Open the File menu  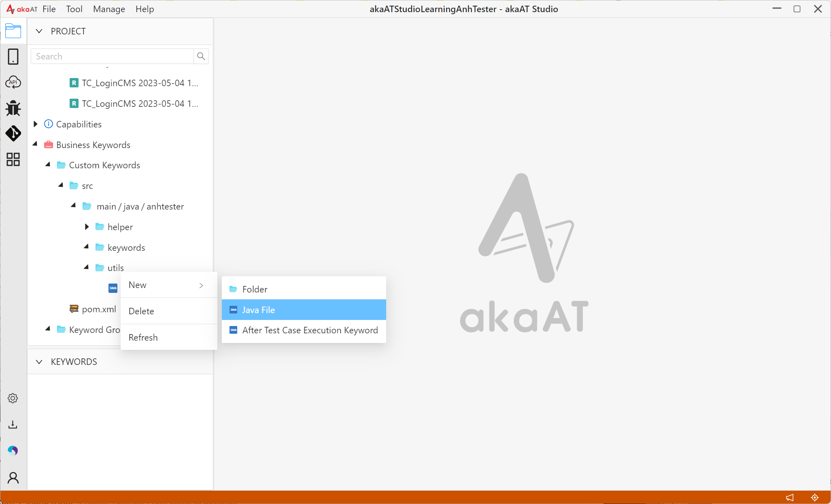pyautogui.click(x=49, y=9)
